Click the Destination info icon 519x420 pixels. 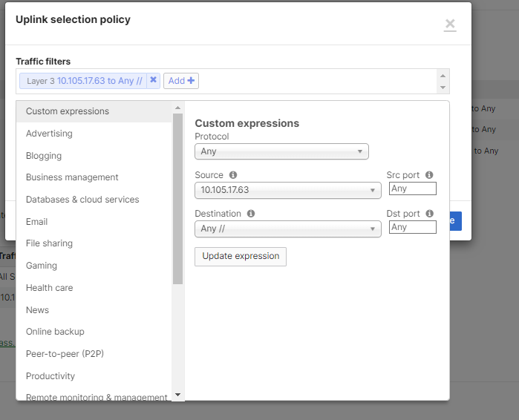251,214
